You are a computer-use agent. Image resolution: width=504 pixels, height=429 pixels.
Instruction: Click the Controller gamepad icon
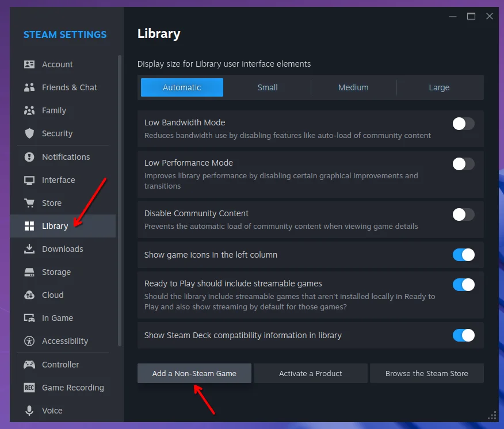click(x=29, y=365)
